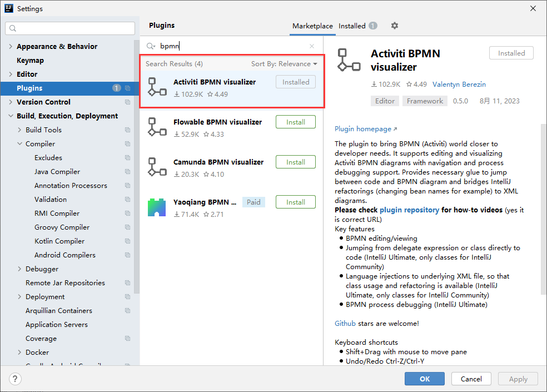547x392 pixels.
Task: Expand the Debugger node
Action: pyautogui.click(x=19, y=269)
